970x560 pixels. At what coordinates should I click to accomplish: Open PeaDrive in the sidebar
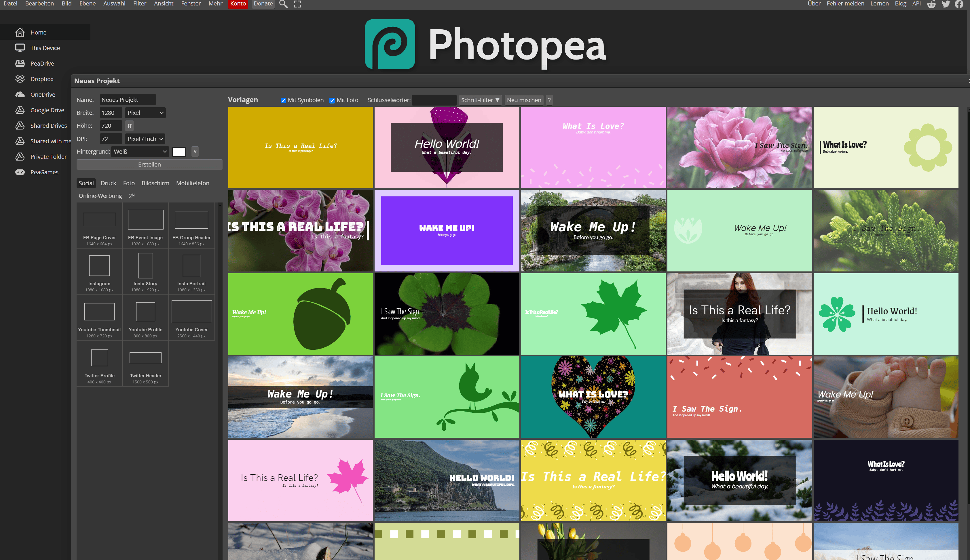tap(42, 64)
